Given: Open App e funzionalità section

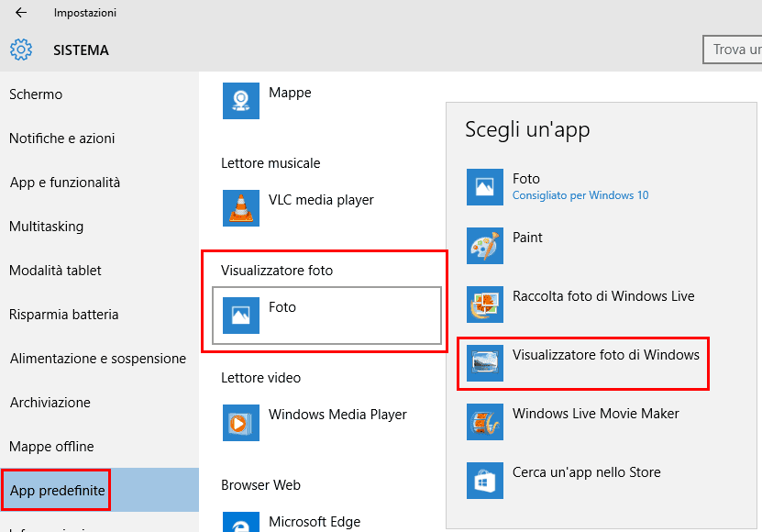Looking at the screenshot, I should (x=65, y=183).
